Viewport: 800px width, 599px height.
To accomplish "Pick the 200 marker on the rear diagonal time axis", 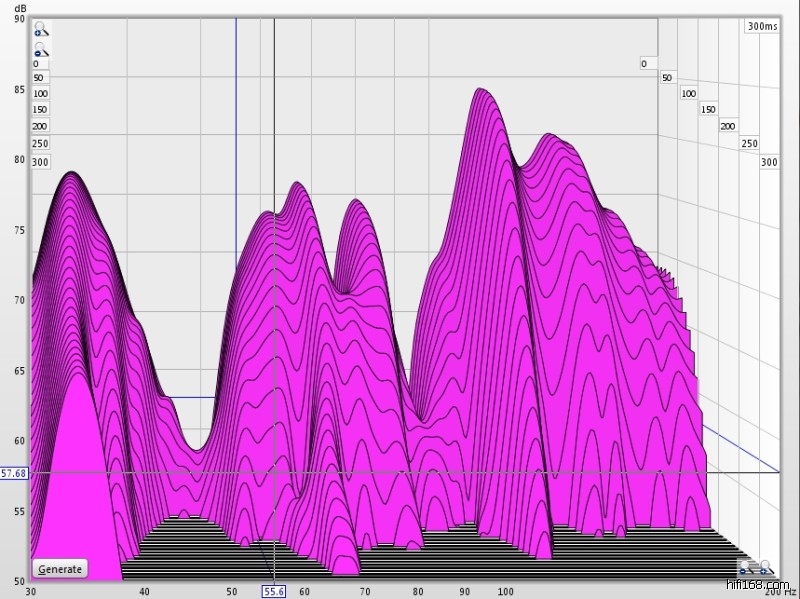I will (x=728, y=126).
